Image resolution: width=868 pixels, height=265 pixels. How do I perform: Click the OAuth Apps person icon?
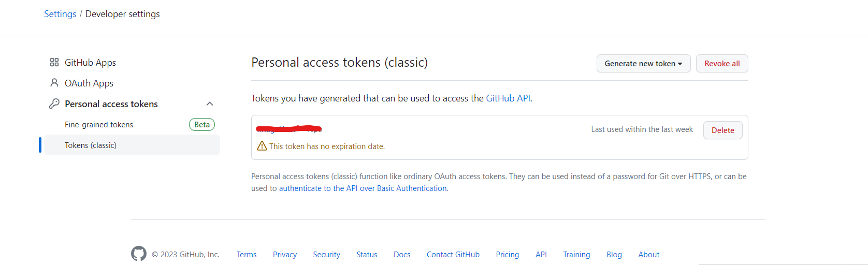click(54, 83)
